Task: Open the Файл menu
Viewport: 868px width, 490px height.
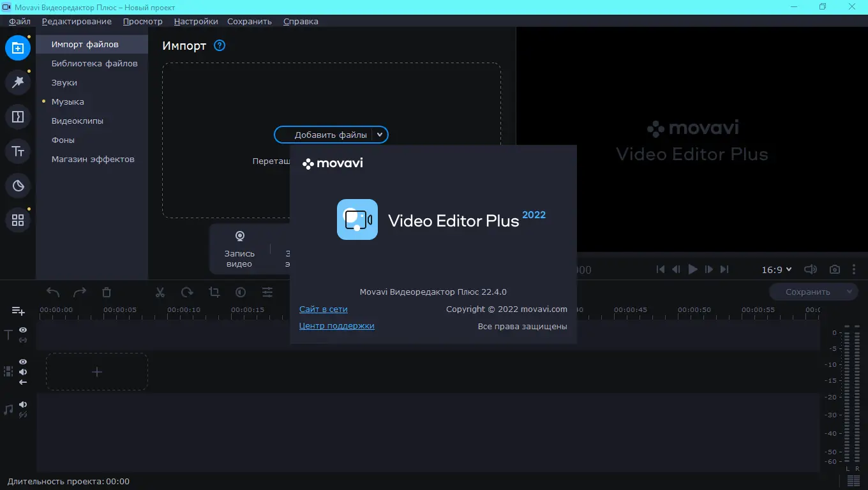Action: tap(20, 21)
